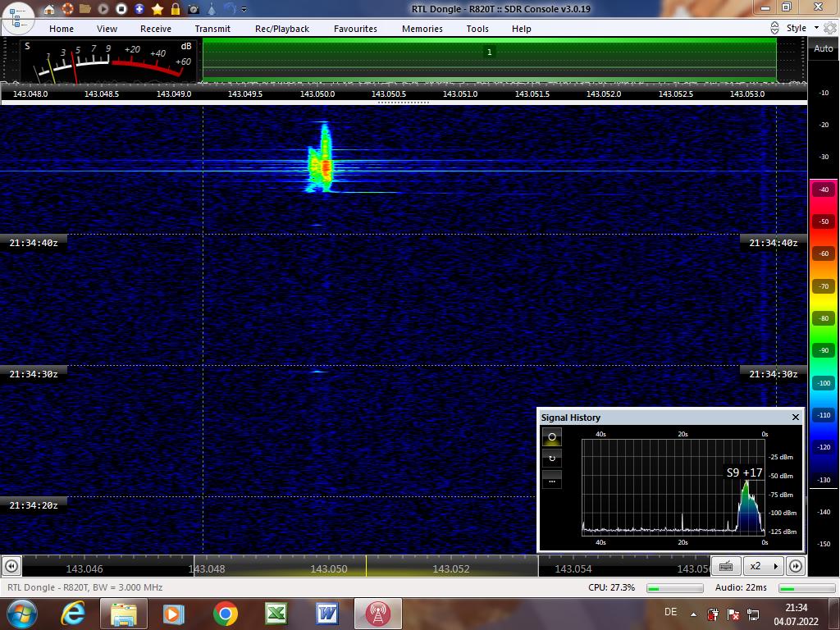Open the x2 zoom dropdown

click(x=763, y=566)
